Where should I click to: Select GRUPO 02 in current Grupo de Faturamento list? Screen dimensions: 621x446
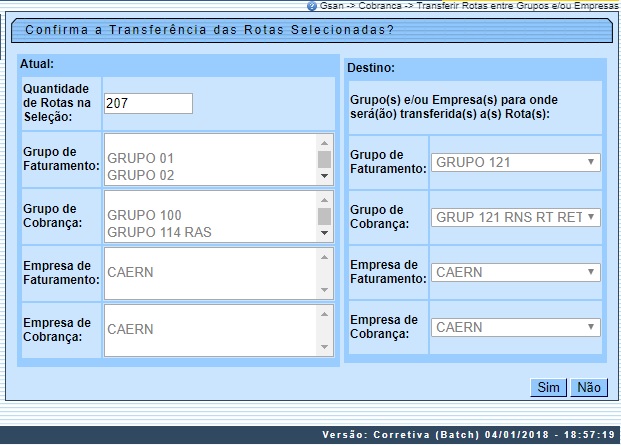coord(140,175)
